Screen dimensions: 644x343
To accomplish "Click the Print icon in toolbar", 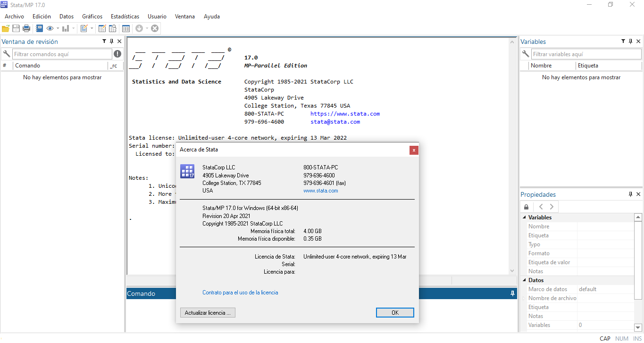I will tap(26, 28).
